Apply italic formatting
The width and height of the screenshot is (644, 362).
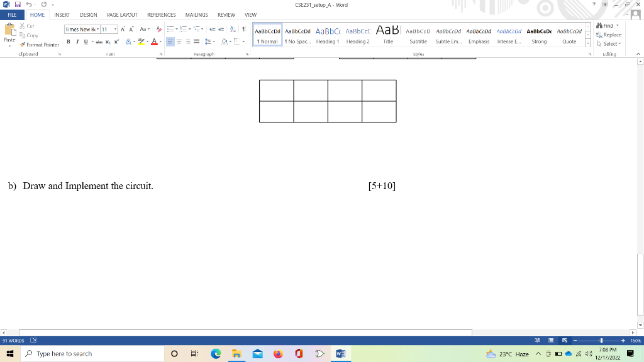pos(77,41)
